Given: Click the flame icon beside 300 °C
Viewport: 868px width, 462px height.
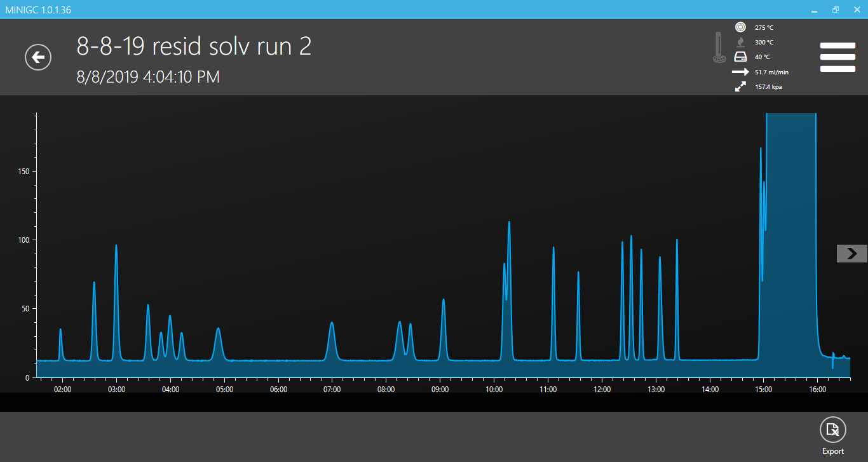Looking at the screenshot, I should tap(740, 42).
